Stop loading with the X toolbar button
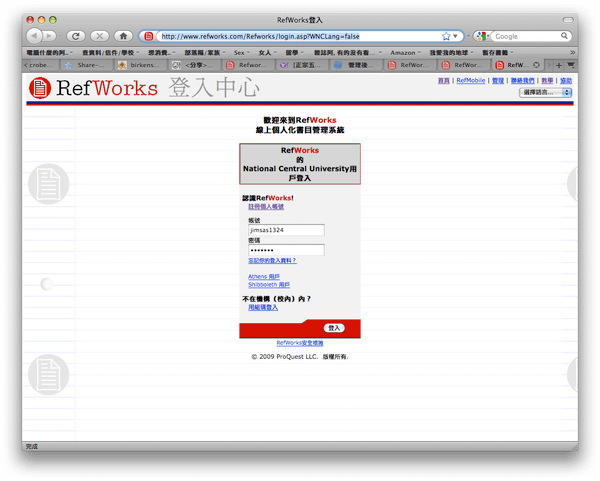Image resolution: width=600 pixels, height=481 pixels. 99,36
